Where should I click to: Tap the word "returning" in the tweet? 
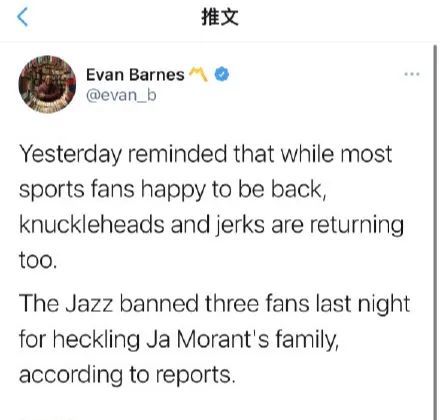[x=357, y=225]
